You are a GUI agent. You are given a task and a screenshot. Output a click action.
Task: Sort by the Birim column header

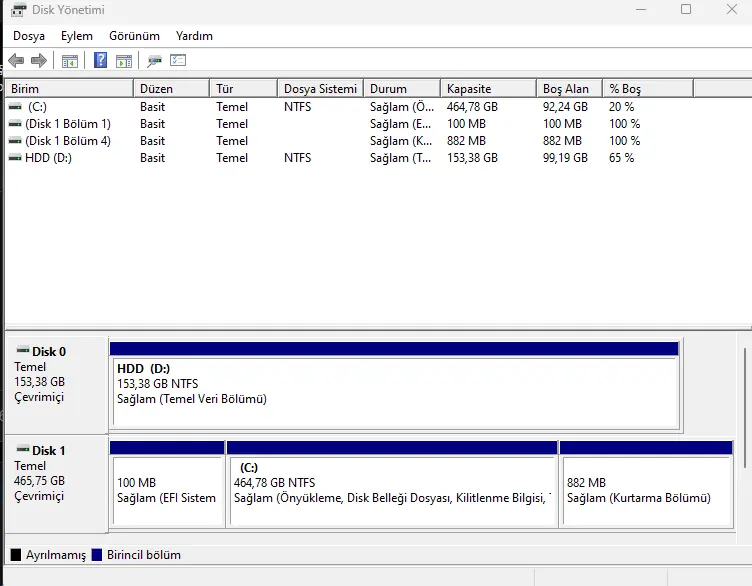click(69, 89)
